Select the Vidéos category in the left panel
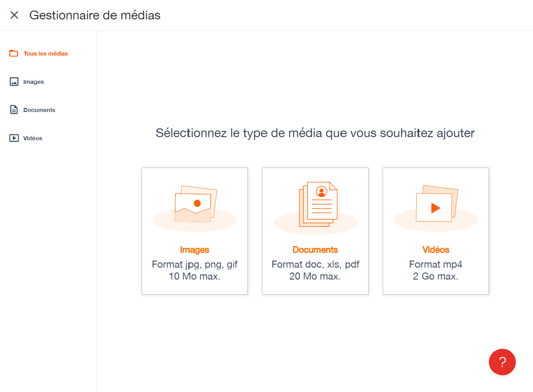 click(x=33, y=138)
